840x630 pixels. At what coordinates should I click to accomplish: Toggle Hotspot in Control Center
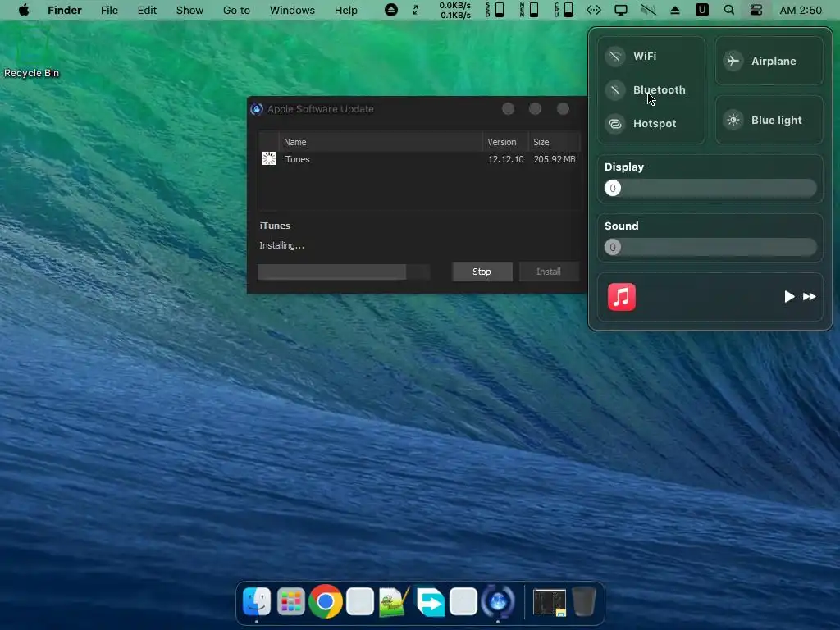pyautogui.click(x=615, y=124)
